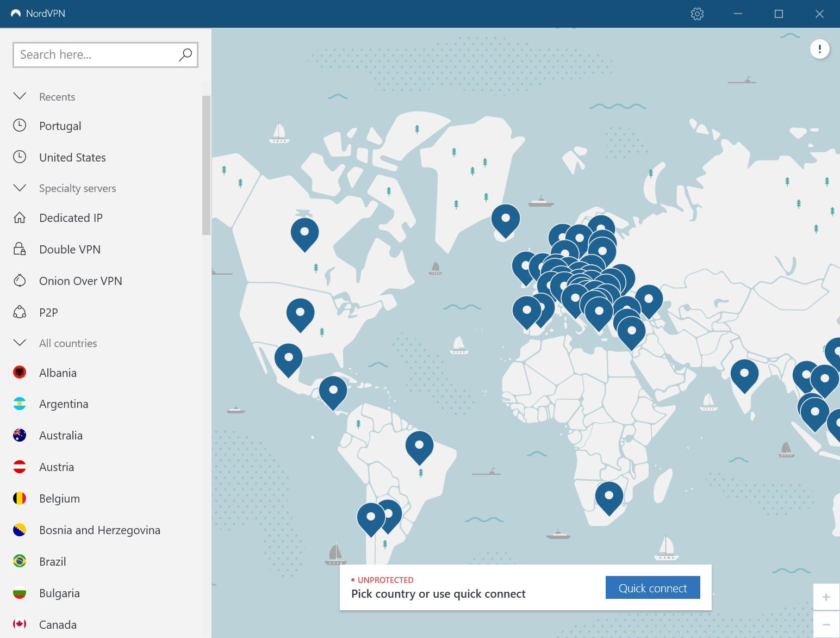Click the Albania flag icon
The width and height of the screenshot is (840, 638).
[20, 373]
